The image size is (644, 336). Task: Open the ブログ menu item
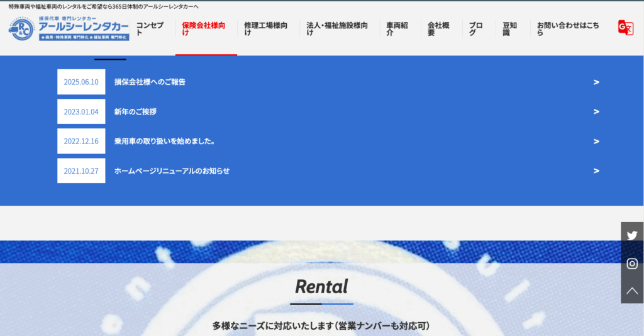point(475,29)
